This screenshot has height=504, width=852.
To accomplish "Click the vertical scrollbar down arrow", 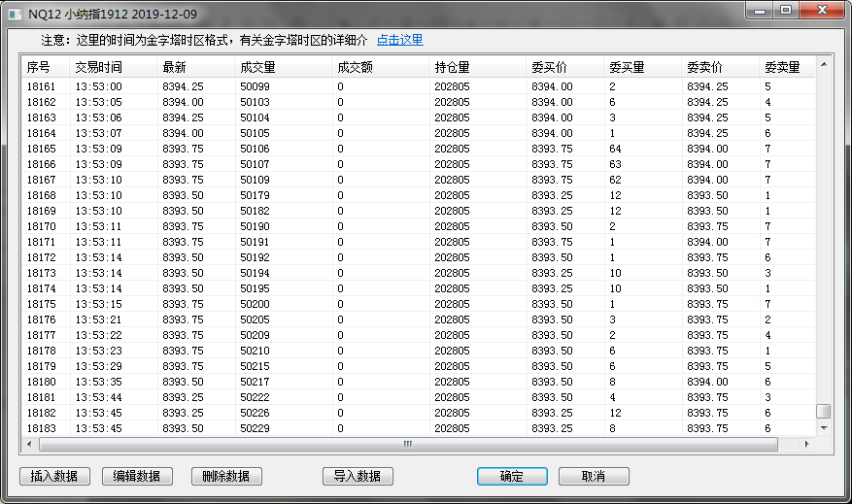I will [x=824, y=428].
